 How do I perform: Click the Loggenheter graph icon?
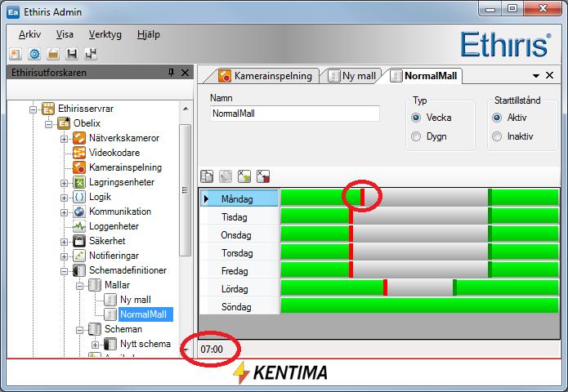point(79,226)
